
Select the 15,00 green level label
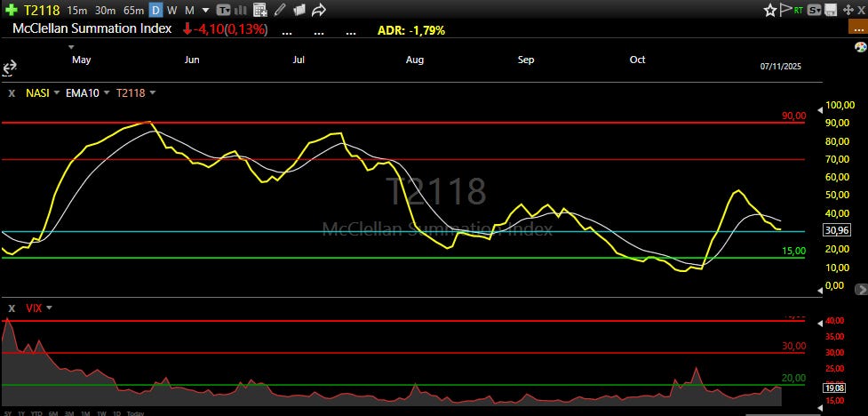point(794,251)
